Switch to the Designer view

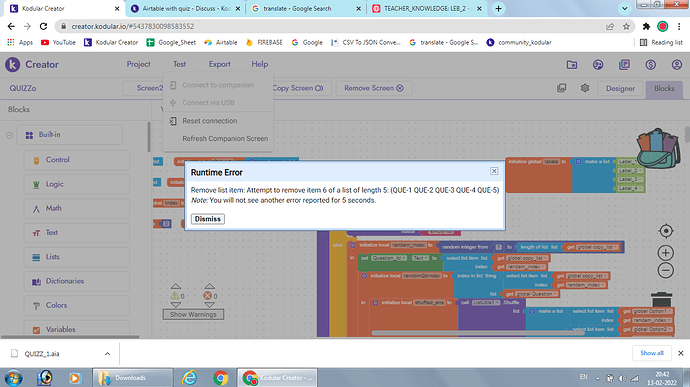coord(620,88)
